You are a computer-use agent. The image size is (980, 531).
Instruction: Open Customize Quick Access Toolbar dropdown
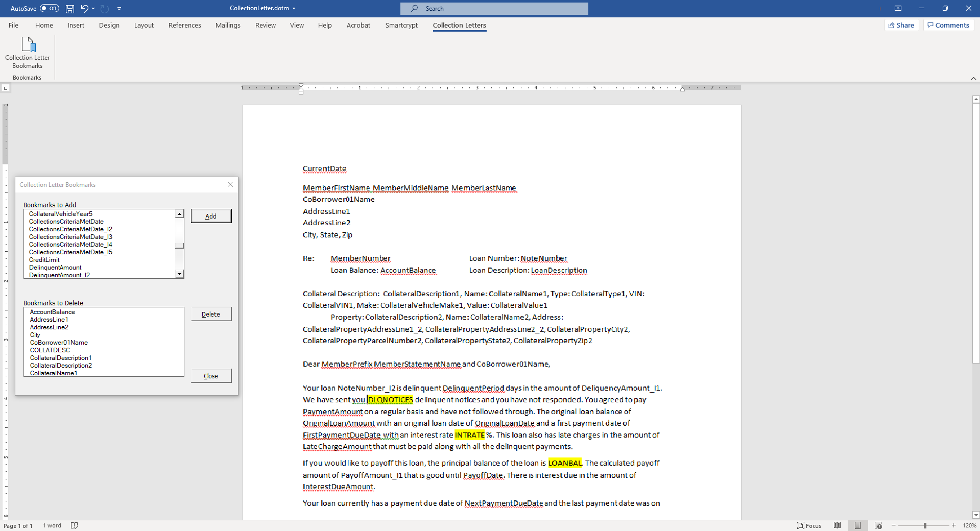tap(119, 9)
